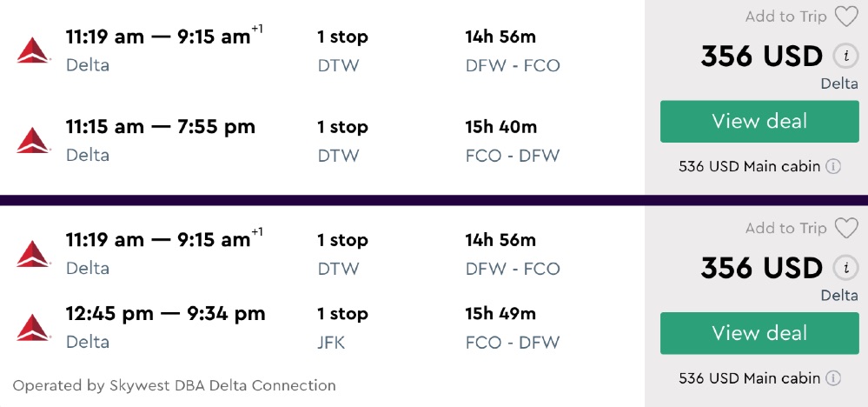Click the Operated by Skywest DBA Delta Connection note
Viewport: 868px width, 407px height.
pos(174,385)
